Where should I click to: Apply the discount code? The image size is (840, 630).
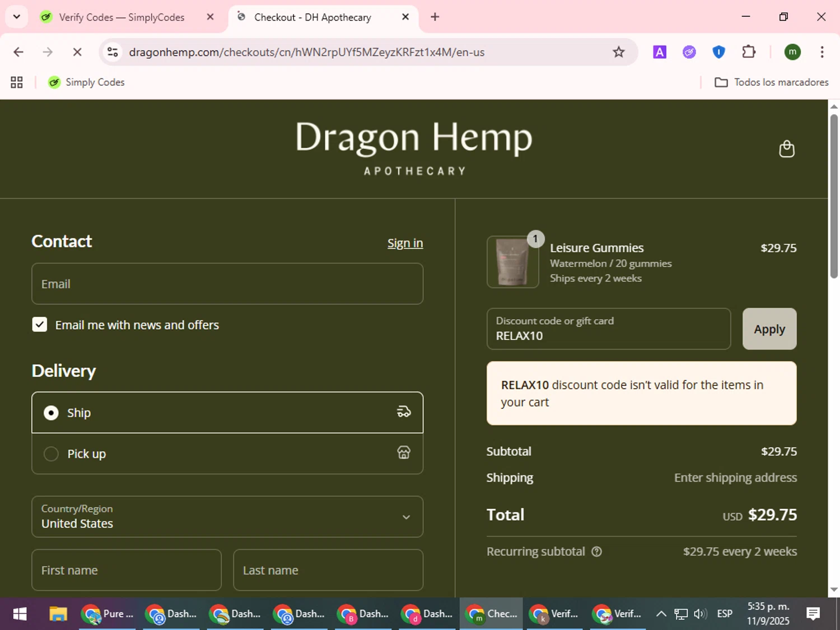pos(769,329)
